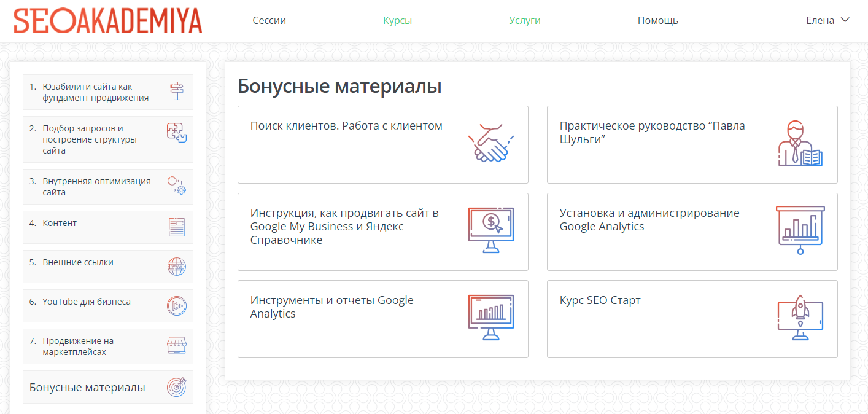Open lesson 3 Внутренняя оптимизация сайта

coord(108,187)
